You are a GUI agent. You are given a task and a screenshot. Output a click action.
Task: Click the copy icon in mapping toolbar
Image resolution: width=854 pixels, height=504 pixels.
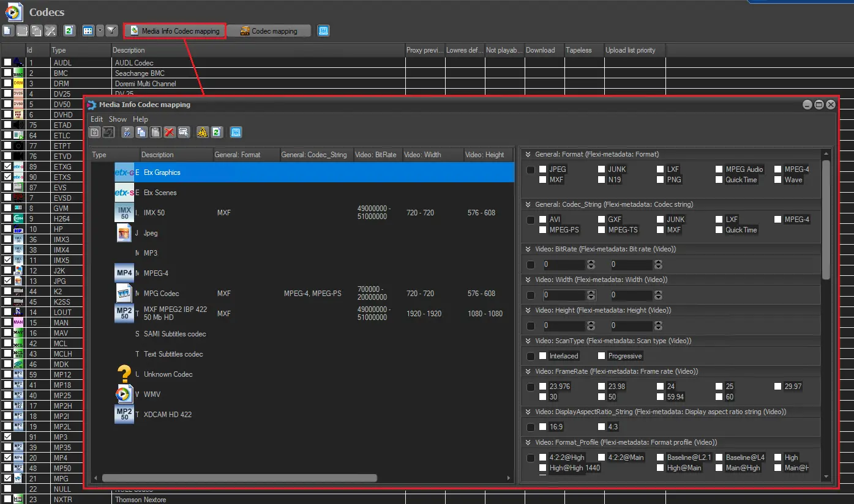[141, 132]
